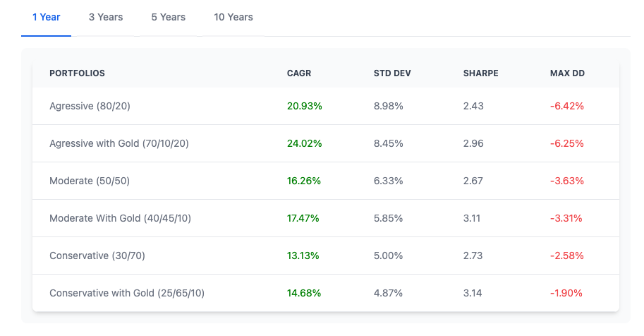Show the 10 Years performance tab

coord(233,17)
